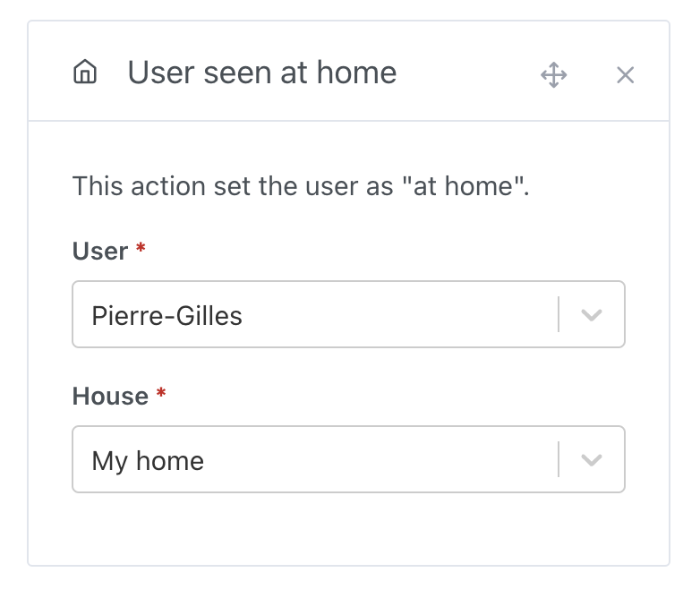Click the "User" field label
700x598 pixels.
pyautogui.click(x=100, y=252)
